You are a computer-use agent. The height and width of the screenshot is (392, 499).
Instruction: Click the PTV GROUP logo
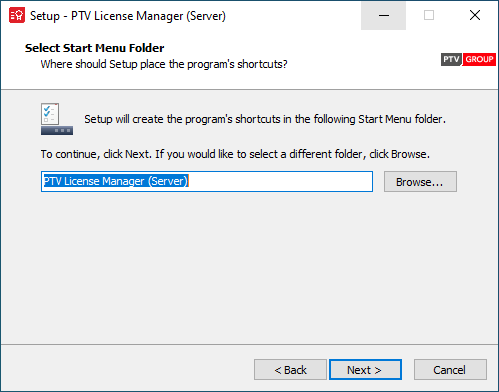click(468, 59)
